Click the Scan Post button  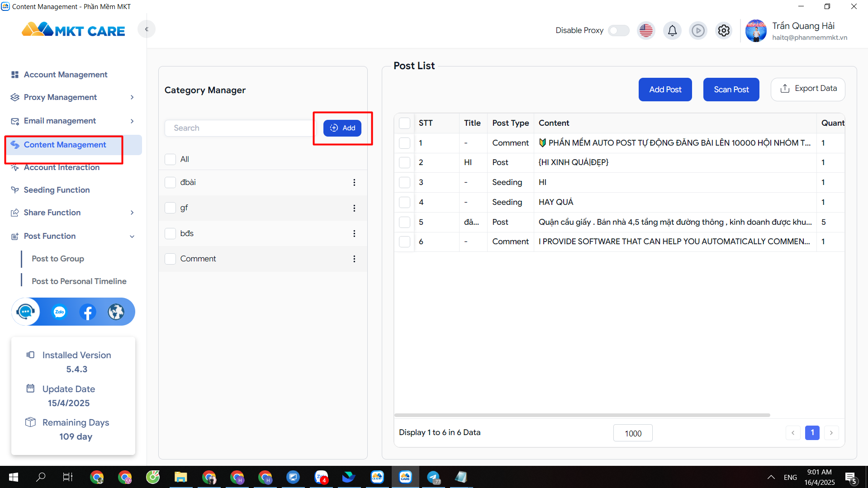[731, 90]
